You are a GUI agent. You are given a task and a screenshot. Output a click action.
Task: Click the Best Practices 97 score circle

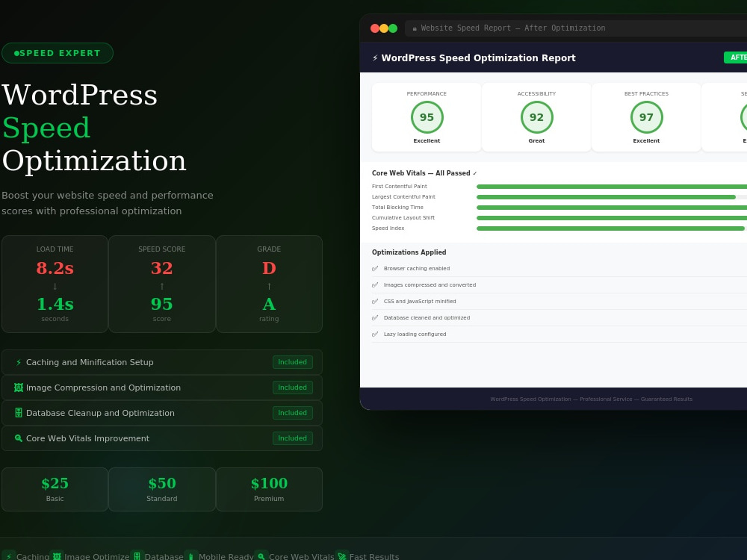pos(646,117)
